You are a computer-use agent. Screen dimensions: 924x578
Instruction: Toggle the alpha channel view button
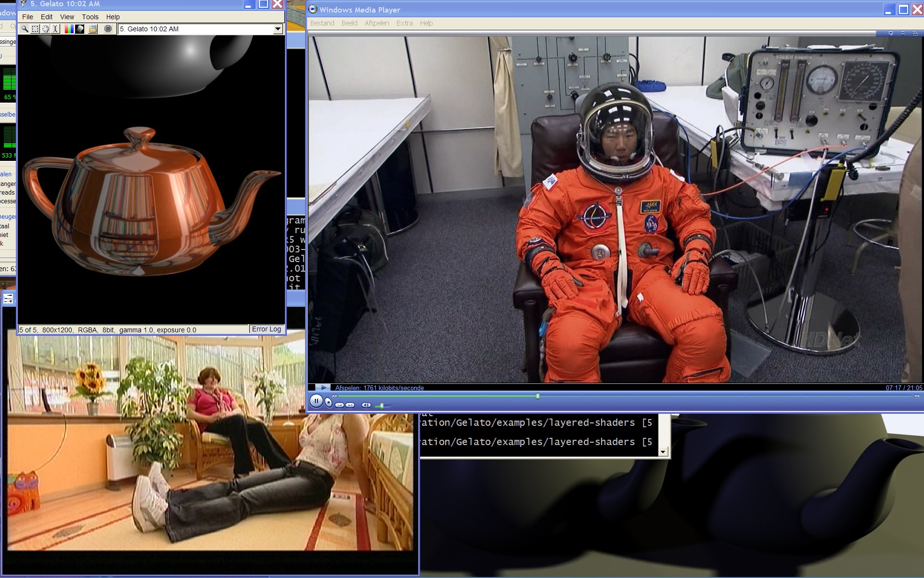pos(80,29)
